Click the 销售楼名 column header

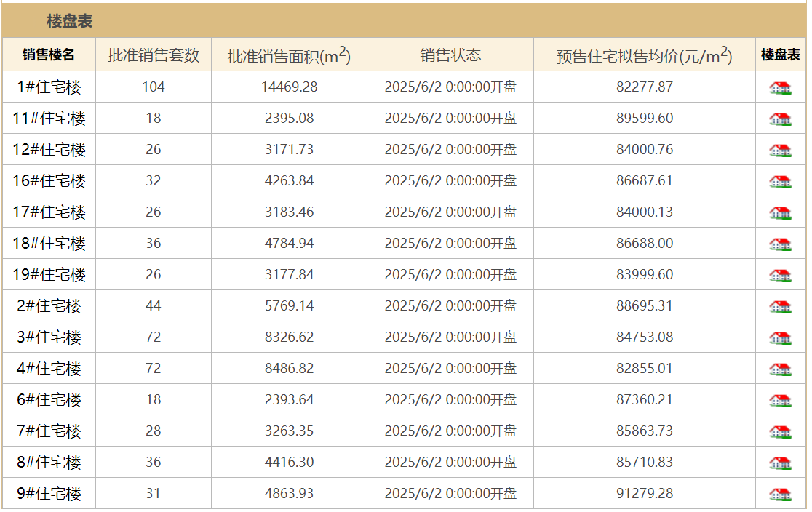pyautogui.click(x=49, y=55)
